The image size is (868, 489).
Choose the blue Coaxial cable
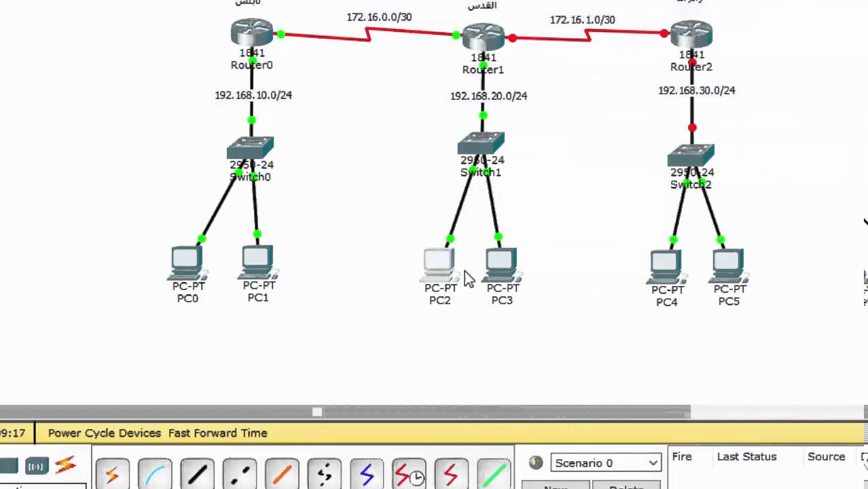(x=367, y=473)
